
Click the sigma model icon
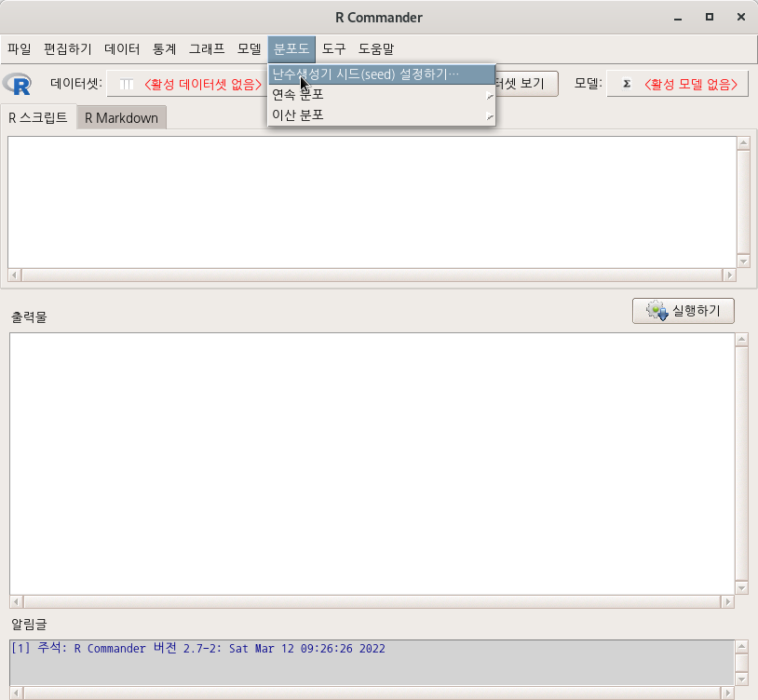[x=627, y=84]
